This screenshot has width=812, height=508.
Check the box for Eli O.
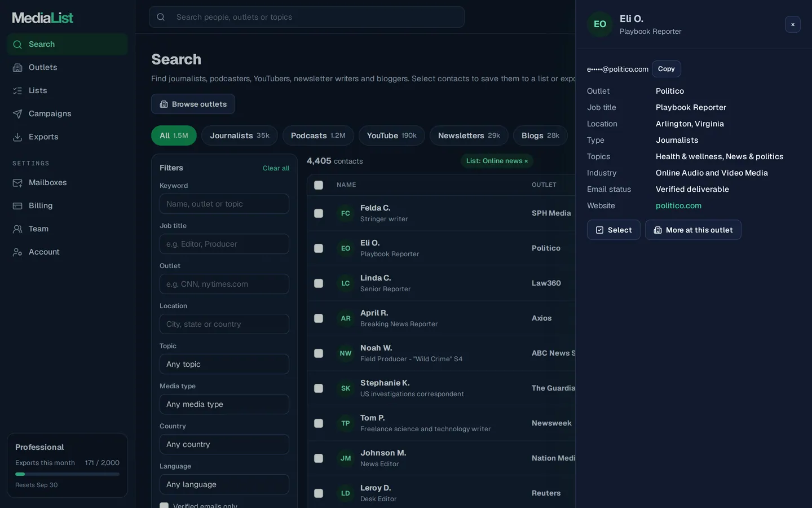(x=319, y=248)
